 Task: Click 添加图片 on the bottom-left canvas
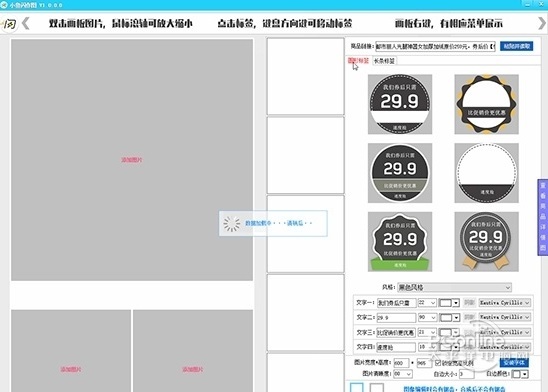pyautogui.click(x=71, y=369)
